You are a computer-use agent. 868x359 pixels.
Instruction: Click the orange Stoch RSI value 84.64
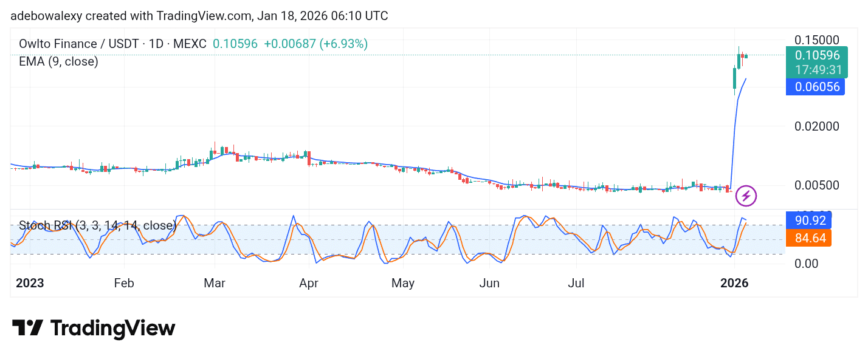pyautogui.click(x=809, y=238)
